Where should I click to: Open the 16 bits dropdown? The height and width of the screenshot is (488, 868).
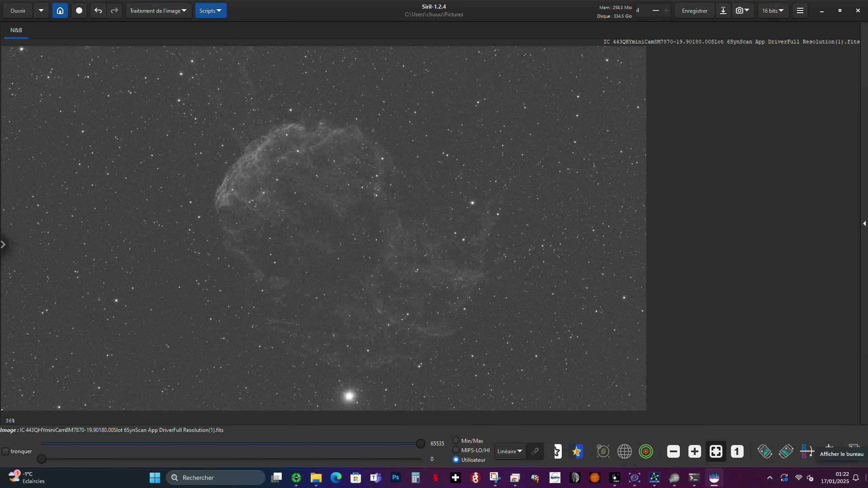click(773, 10)
